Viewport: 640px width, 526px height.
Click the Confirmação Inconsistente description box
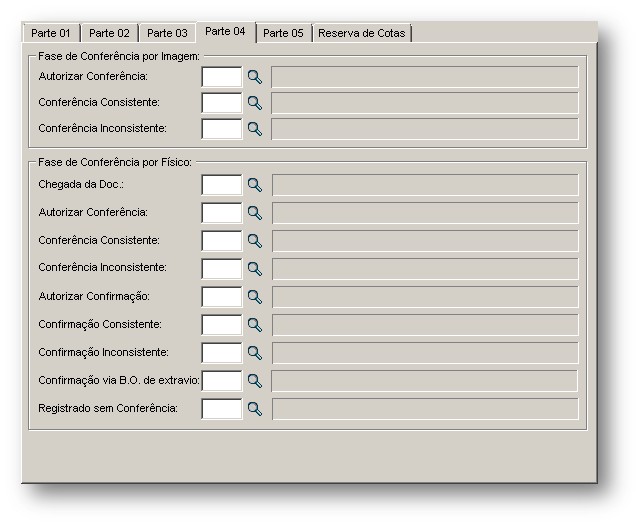[x=425, y=353]
